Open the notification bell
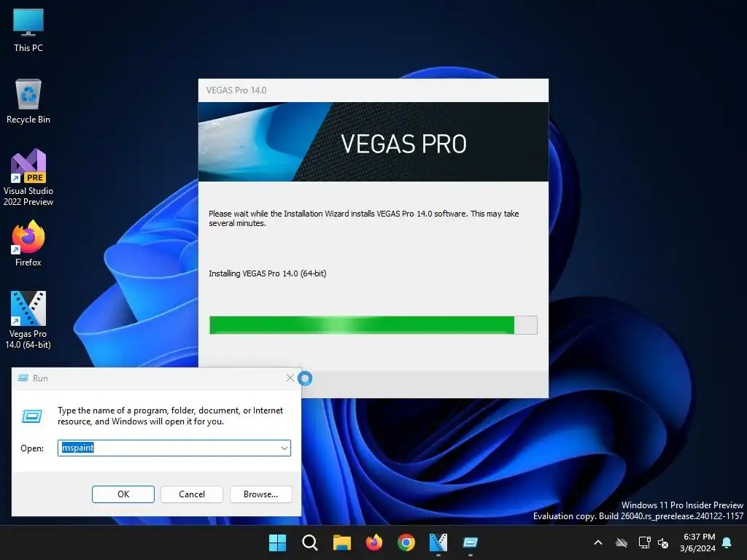747x560 pixels. [727, 542]
